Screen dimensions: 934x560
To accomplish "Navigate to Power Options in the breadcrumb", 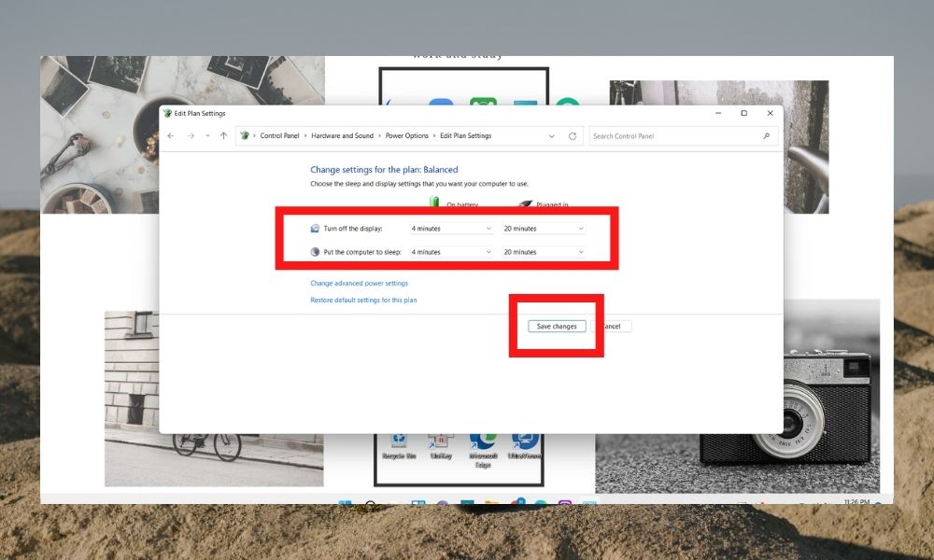I will (405, 135).
